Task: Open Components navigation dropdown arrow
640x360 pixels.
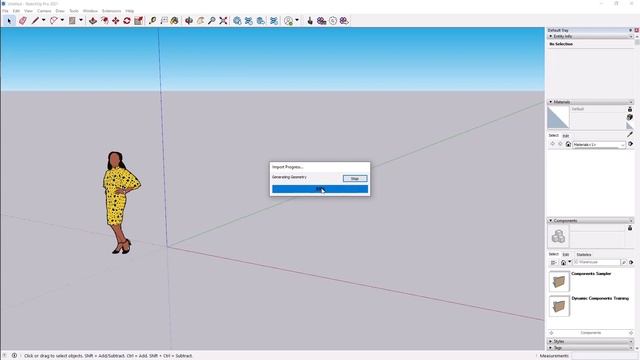Action: 569,262
